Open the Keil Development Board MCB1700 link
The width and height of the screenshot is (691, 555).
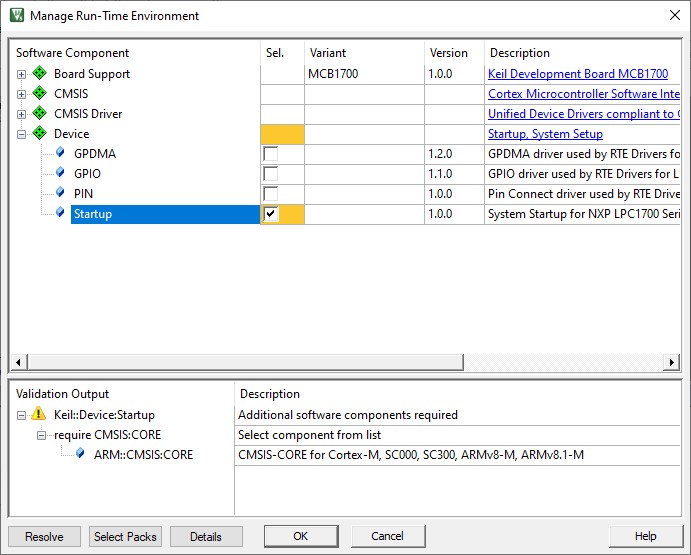(x=577, y=74)
